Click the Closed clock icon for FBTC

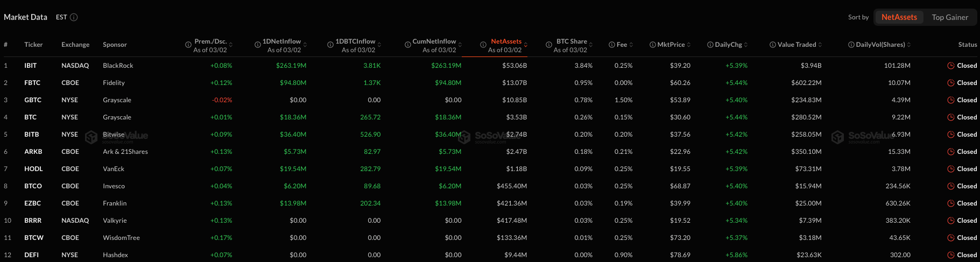951,83
